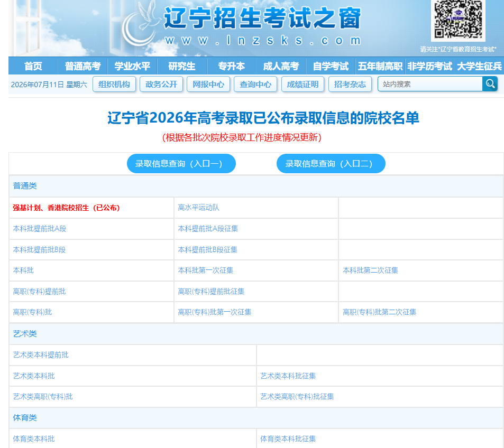
Task: Open the 体育类本科批征集 link
Action: (x=288, y=438)
